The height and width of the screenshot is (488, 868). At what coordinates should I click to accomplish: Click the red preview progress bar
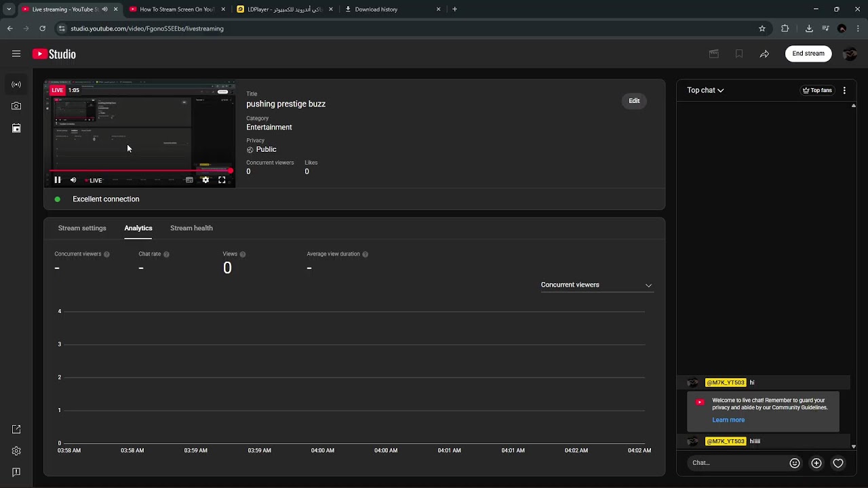point(140,171)
